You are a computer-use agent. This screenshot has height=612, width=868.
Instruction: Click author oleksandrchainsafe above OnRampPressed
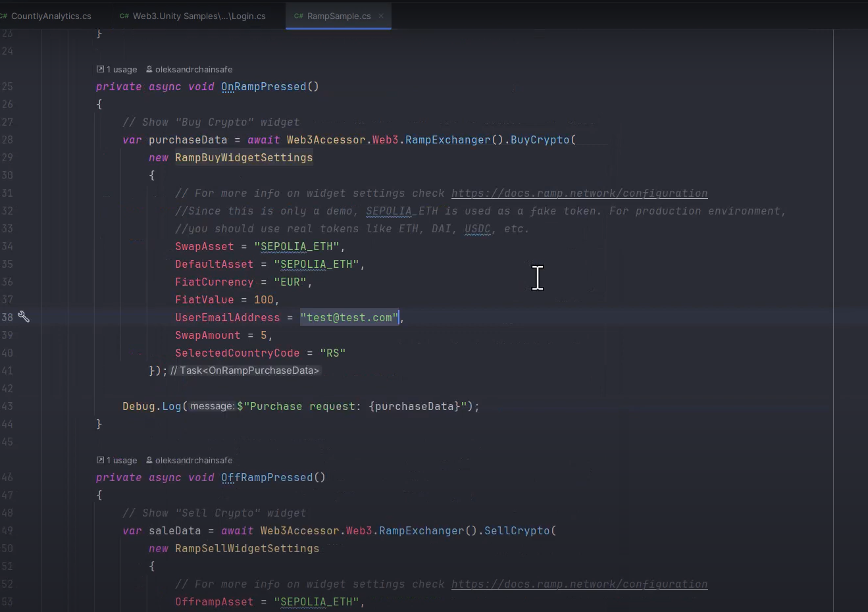coord(193,69)
